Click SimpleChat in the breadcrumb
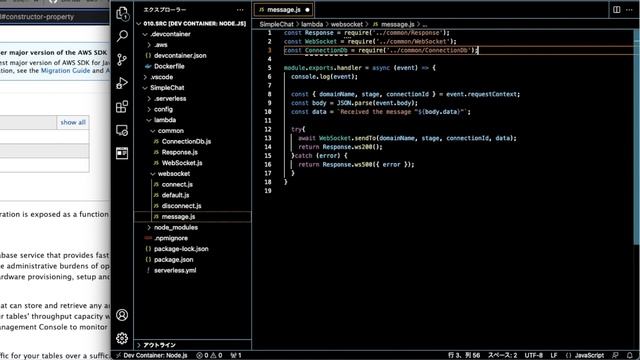 [276, 24]
